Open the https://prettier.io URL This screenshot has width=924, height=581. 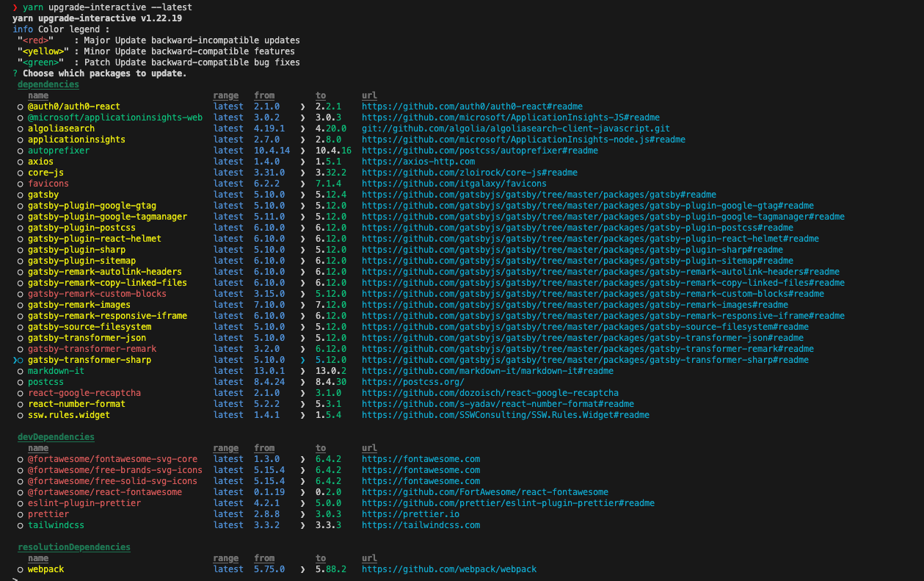point(410,514)
